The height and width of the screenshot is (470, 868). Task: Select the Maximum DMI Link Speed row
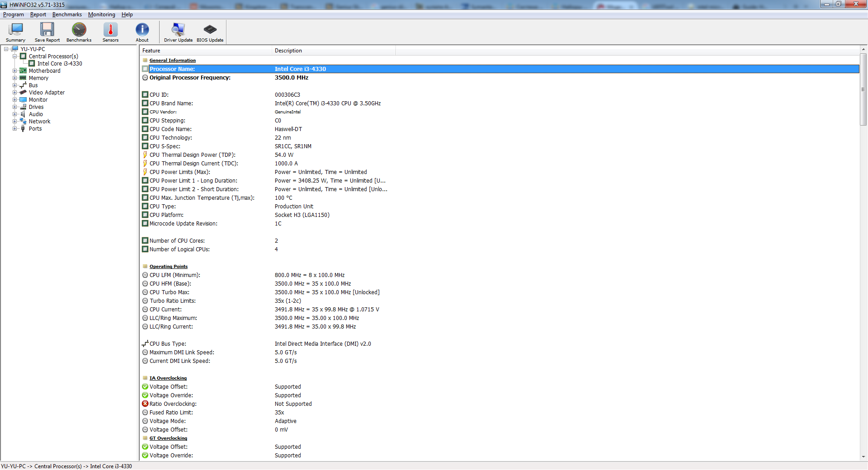[500, 352]
